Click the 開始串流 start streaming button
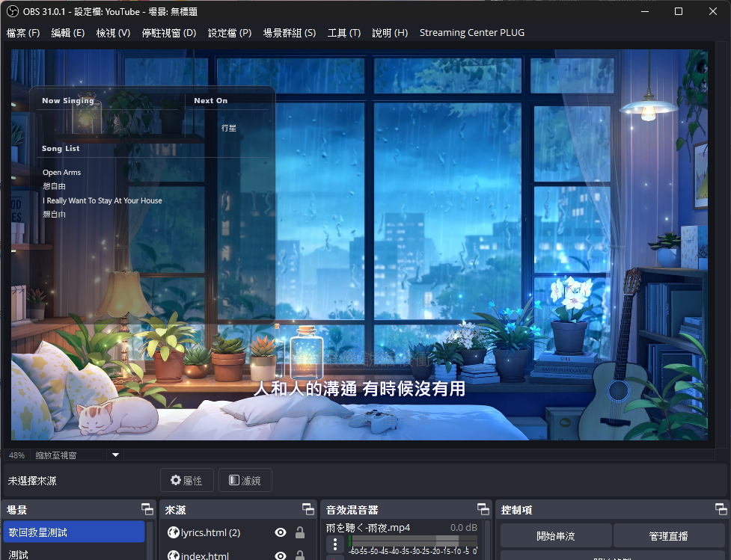 (x=556, y=536)
